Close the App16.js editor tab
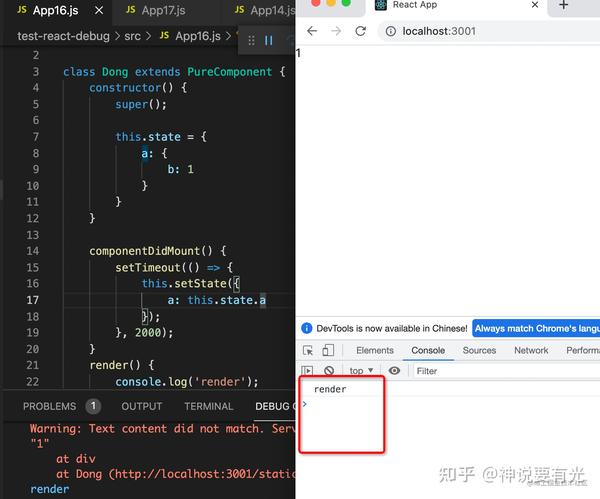 (99, 10)
